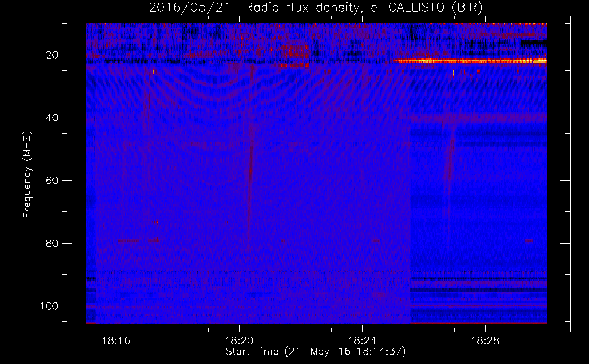Click the plot title '2016/05/21 Radio flux density, e-CALLISTO (BIR)'

coord(316,8)
